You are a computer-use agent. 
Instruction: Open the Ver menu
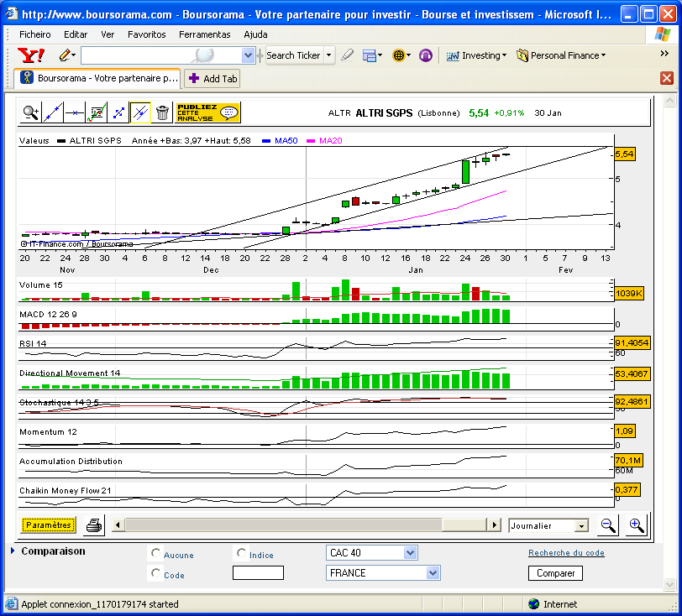tap(108, 34)
